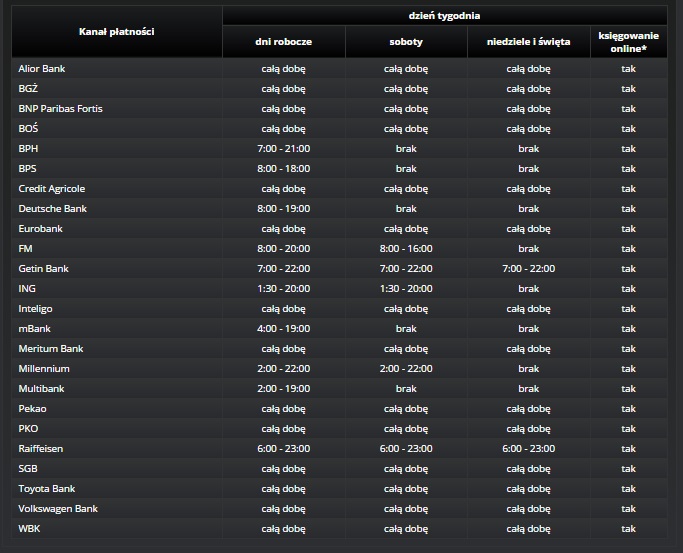Click the 'księgowanie online*' column header

[628, 41]
